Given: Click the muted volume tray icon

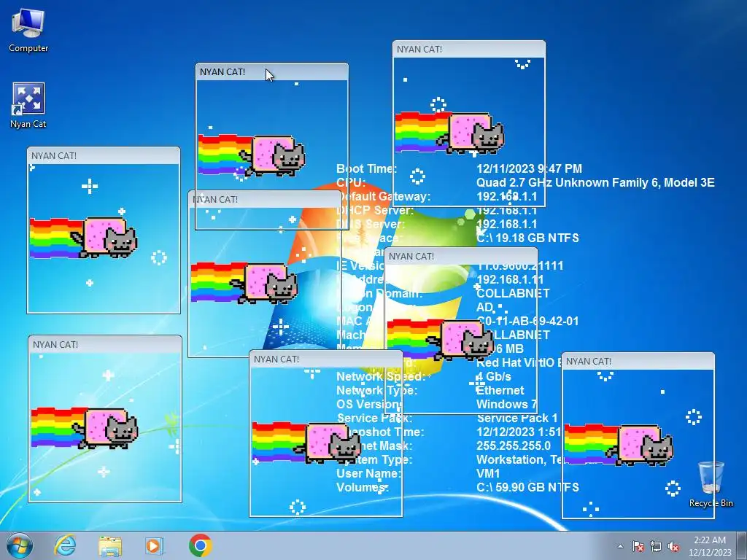Looking at the screenshot, I should click(x=673, y=546).
